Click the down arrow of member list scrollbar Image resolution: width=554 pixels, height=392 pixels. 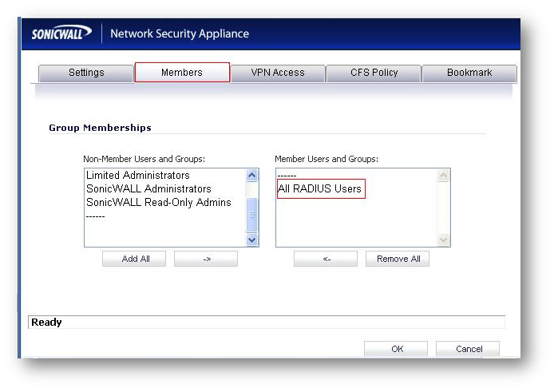point(443,240)
